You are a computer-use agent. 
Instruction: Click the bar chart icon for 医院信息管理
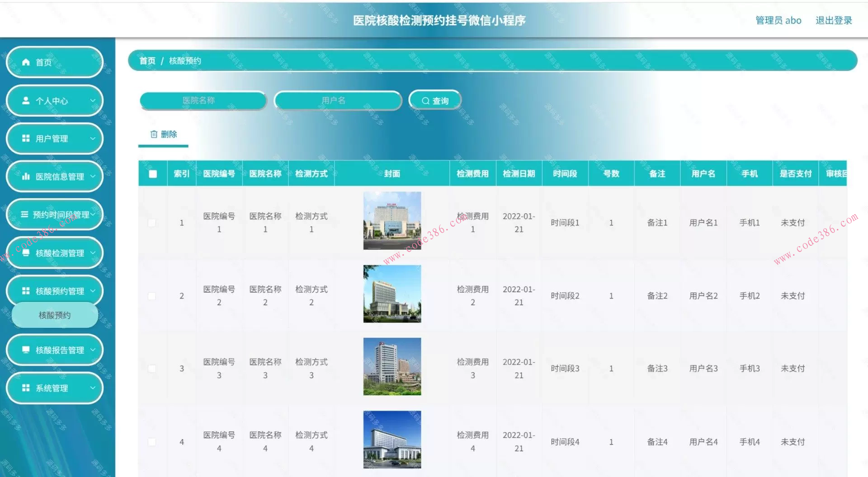26,176
